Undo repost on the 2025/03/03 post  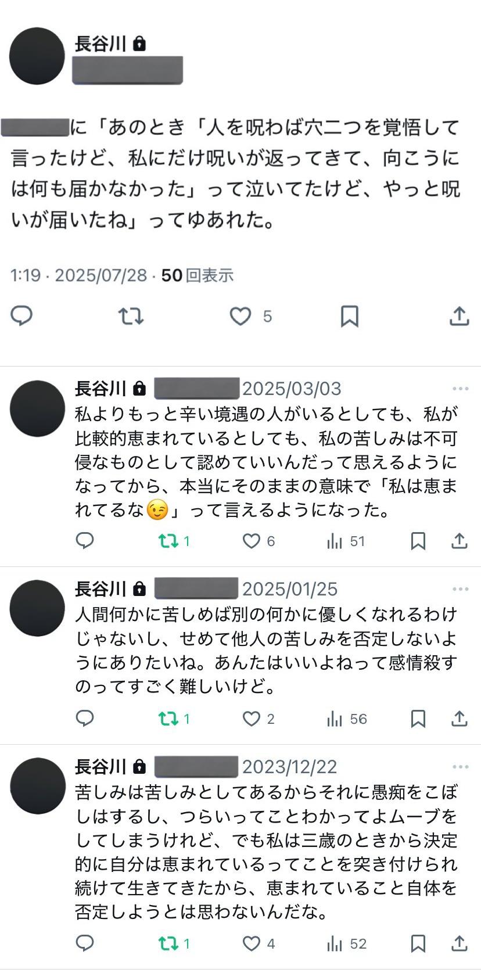click(168, 541)
